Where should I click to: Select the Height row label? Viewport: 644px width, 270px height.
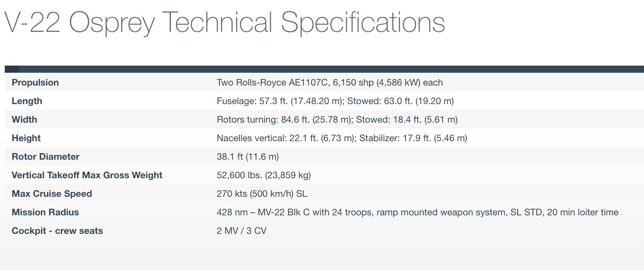[26, 138]
